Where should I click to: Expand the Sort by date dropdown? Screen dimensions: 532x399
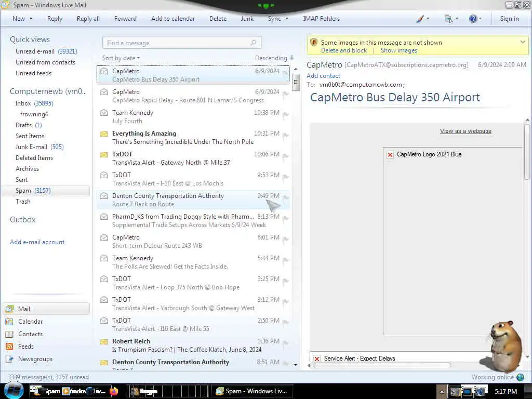(x=121, y=58)
